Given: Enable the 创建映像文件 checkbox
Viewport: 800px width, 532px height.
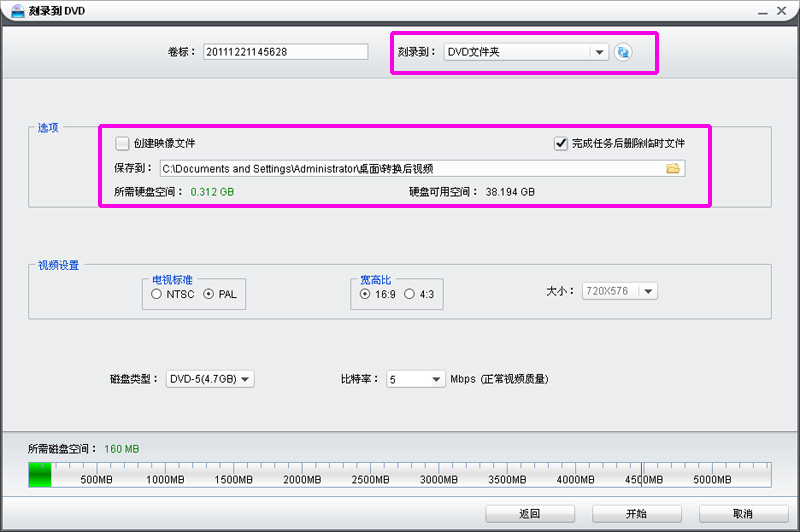Looking at the screenshot, I should pyautogui.click(x=122, y=143).
